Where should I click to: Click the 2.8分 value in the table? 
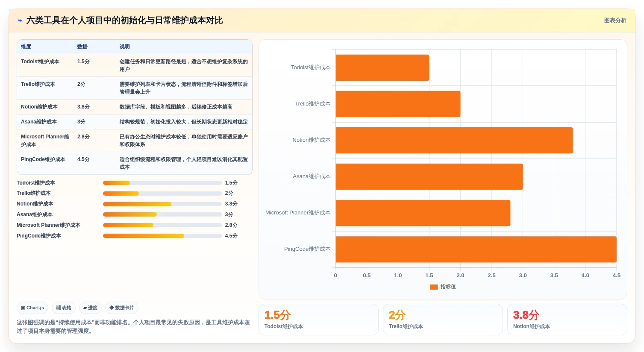click(x=83, y=137)
